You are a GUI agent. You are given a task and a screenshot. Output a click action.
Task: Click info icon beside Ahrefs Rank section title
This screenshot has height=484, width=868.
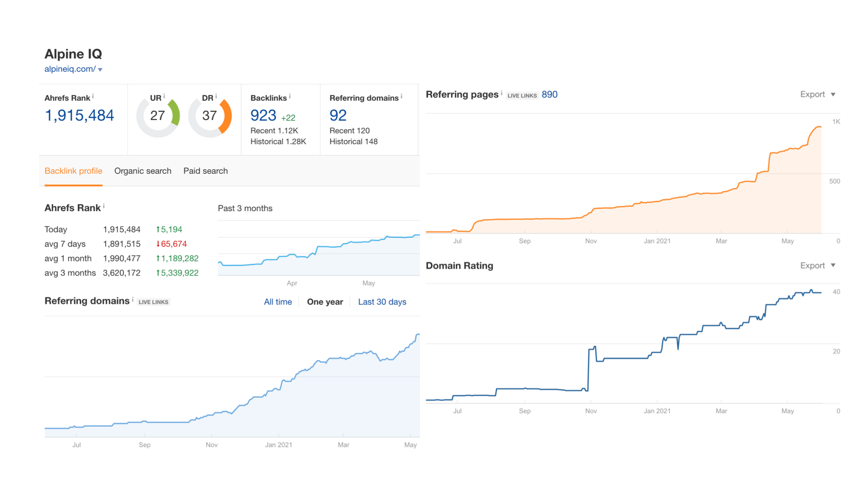tap(104, 206)
